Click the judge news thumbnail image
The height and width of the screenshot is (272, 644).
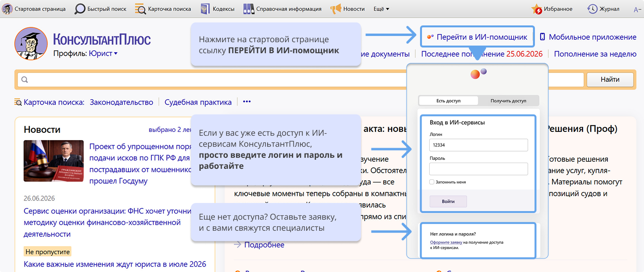[x=54, y=161]
